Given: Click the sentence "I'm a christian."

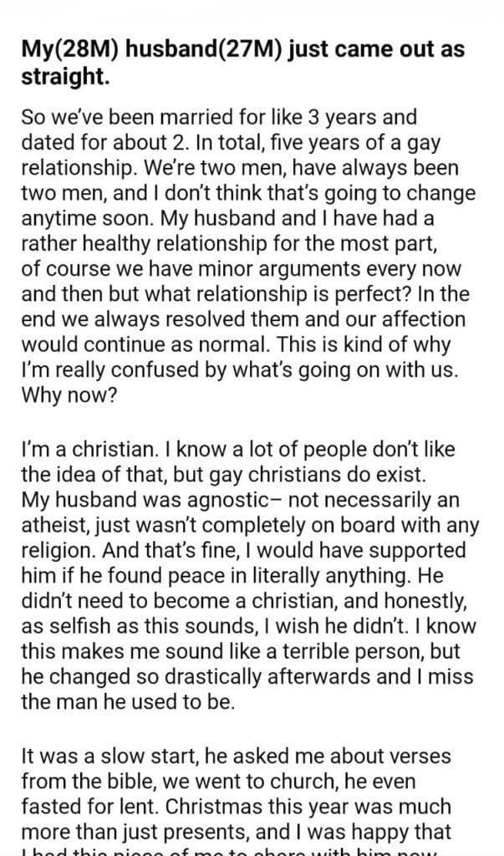Looking at the screenshot, I should pyautogui.click(x=87, y=450).
